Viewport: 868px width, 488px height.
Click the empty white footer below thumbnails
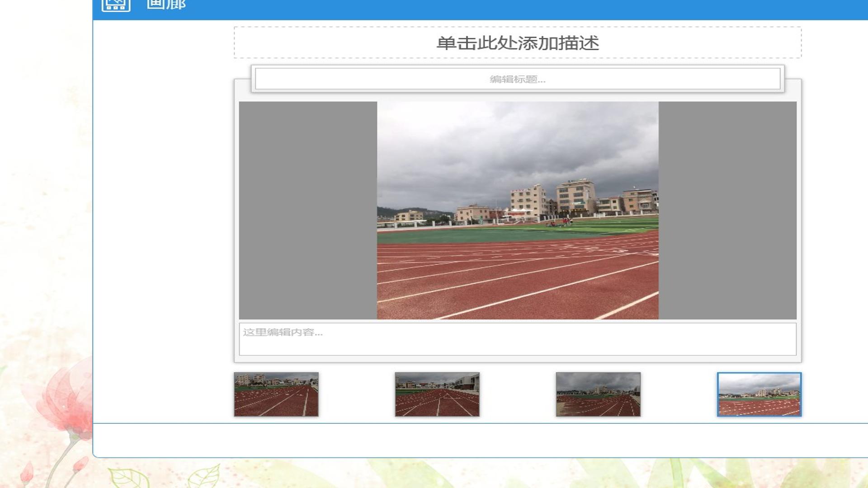[480, 441]
